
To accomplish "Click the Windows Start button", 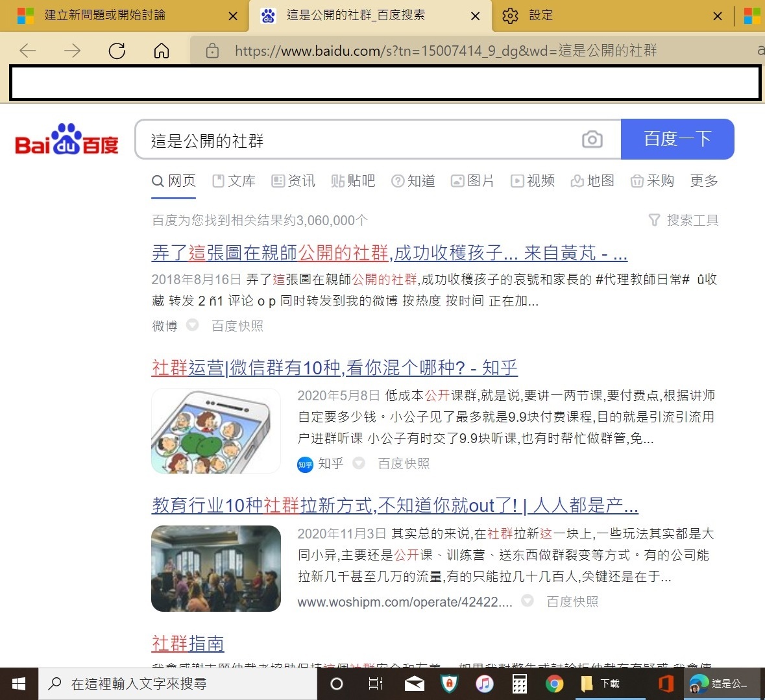I will (19, 683).
